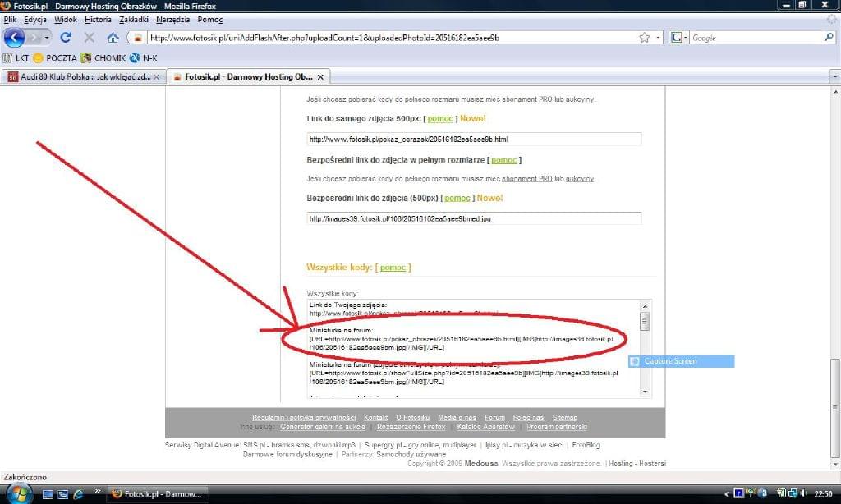
Task: Click the 'Miniaturka na forum' URL code text
Action: (x=461, y=343)
